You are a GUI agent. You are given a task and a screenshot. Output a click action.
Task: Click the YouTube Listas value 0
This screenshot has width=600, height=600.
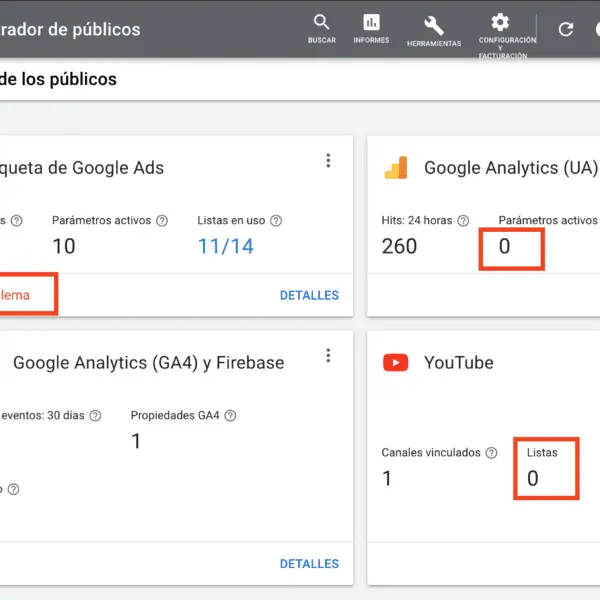(533, 478)
